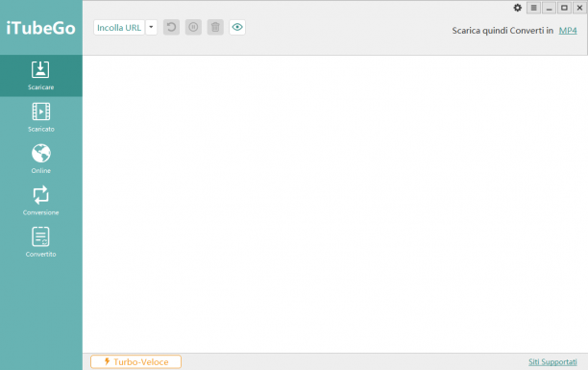
Task: Open the hamburger menu icon
Action: tap(533, 8)
